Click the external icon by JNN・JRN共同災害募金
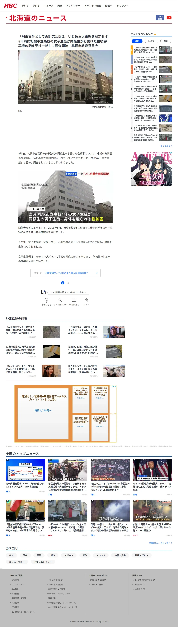 pyautogui.click(x=154, y=580)
